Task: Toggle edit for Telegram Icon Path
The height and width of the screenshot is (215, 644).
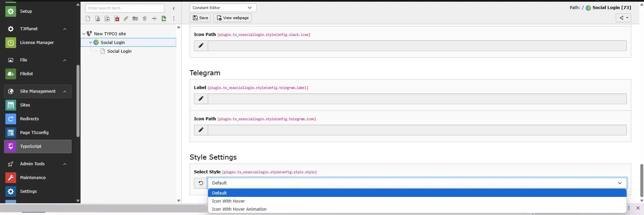Action: point(201,130)
